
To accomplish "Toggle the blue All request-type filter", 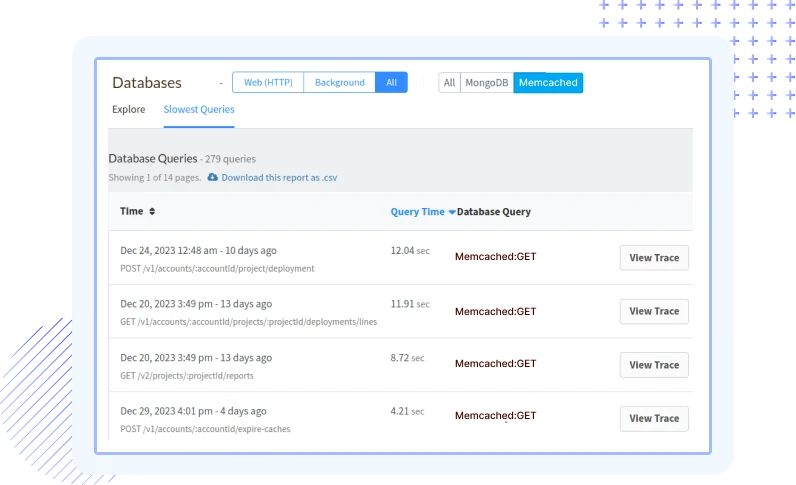I will point(391,83).
